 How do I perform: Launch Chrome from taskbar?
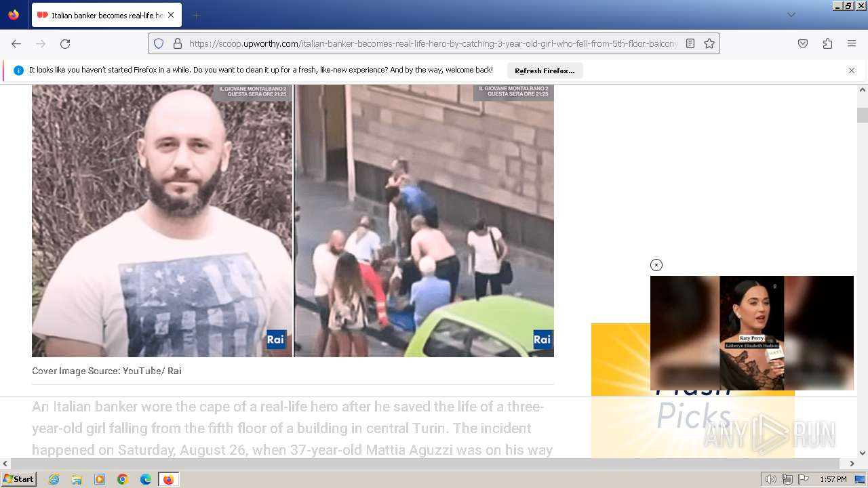tap(123, 479)
